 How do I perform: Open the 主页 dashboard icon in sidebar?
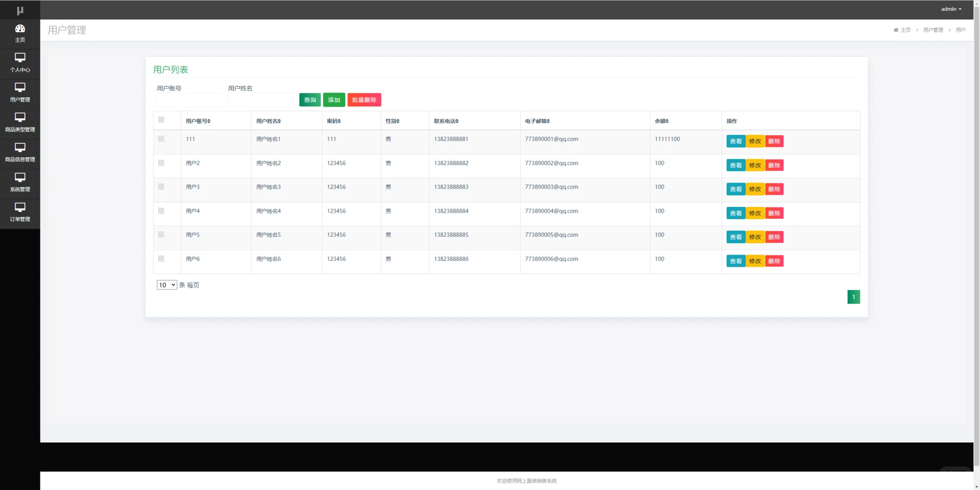tap(20, 29)
